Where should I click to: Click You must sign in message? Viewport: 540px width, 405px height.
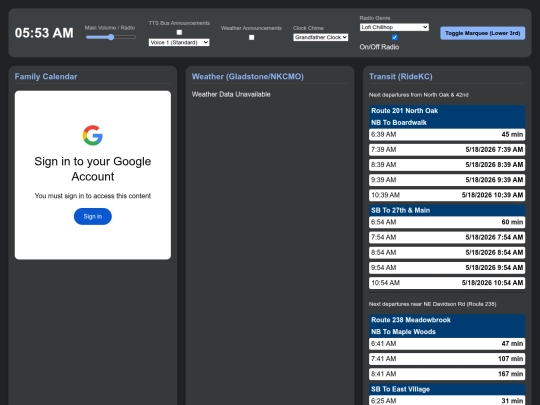coord(93,196)
